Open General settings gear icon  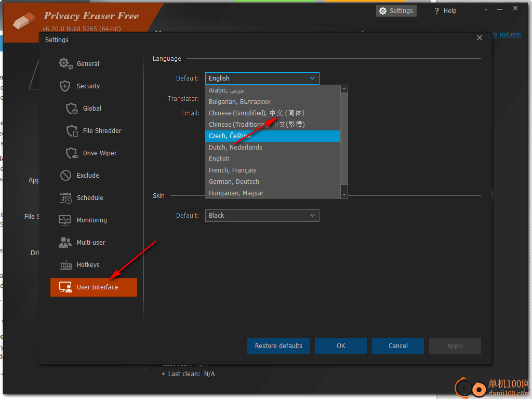tap(65, 63)
